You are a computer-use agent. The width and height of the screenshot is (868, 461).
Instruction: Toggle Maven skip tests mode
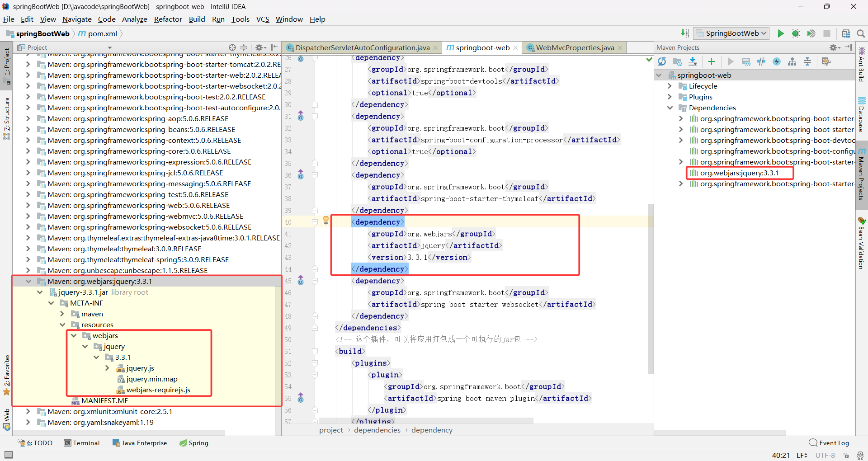tap(777, 61)
